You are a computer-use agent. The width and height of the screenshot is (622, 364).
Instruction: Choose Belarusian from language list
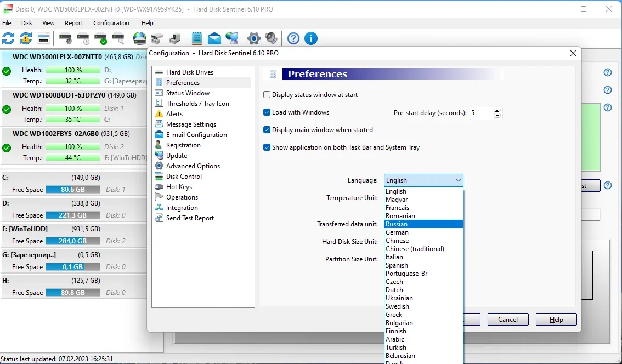tap(423, 356)
